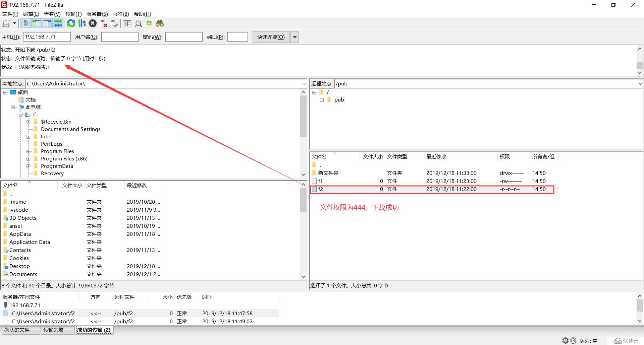Sort remote list by 最近修改 column
This screenshot has width=644, height=345.
tap(461, 156)
